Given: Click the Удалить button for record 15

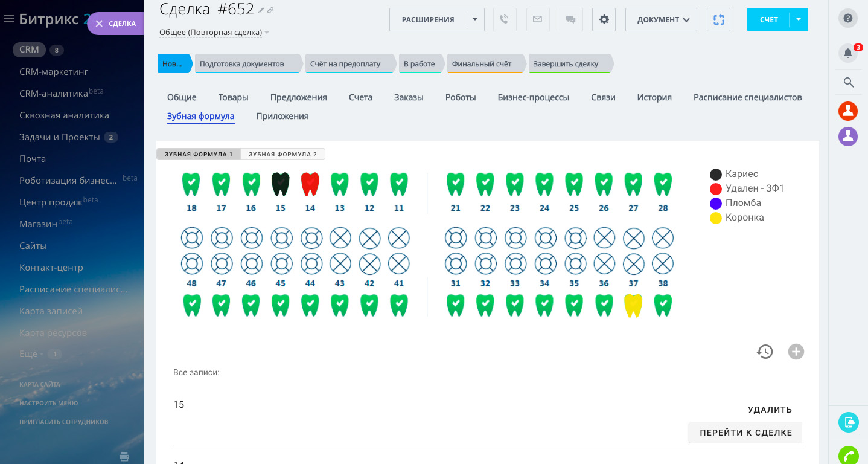Looking at the screenshot, I should (x=770, y=410).
